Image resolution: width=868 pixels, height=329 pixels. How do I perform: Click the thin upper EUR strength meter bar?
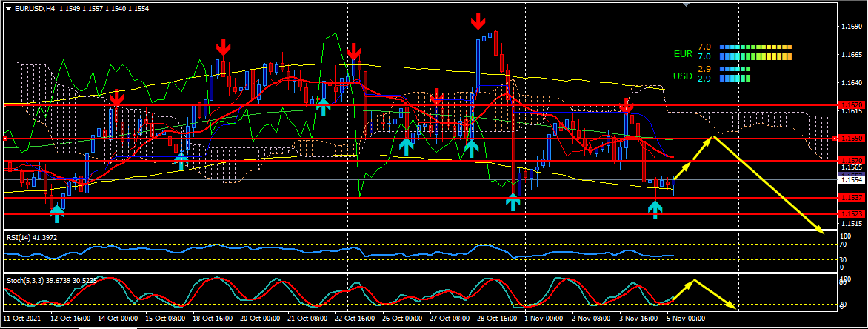tap(755, 47)
